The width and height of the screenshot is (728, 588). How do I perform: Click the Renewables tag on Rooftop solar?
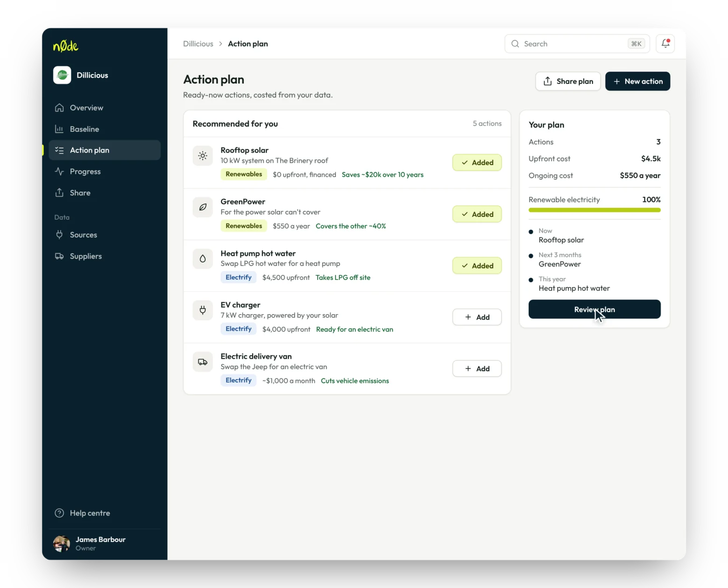pos(244,174)
